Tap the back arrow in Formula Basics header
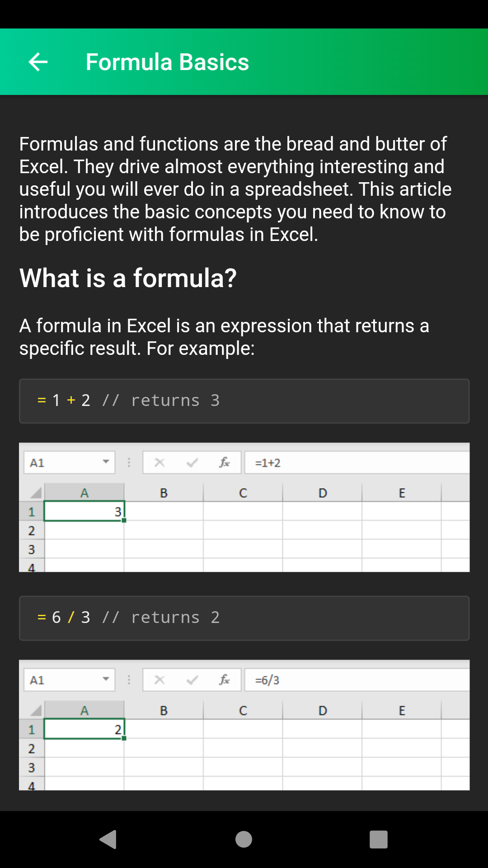The width and height of the screenshot is (488, 868). pos(38,61)
